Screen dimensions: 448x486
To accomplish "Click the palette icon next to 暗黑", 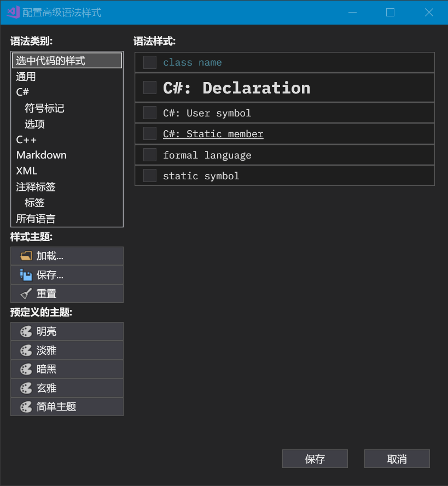I will pos(26,369).
